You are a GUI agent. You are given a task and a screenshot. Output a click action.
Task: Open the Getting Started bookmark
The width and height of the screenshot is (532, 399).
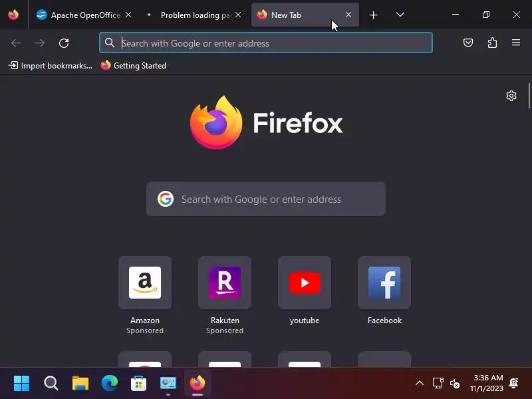(x=134, y=65)
